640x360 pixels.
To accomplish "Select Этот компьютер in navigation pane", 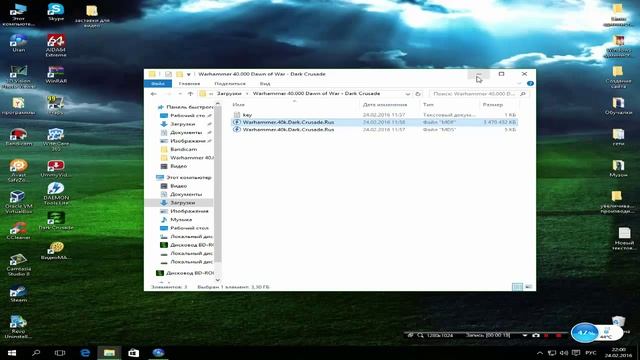I will [x=184, y=178].
